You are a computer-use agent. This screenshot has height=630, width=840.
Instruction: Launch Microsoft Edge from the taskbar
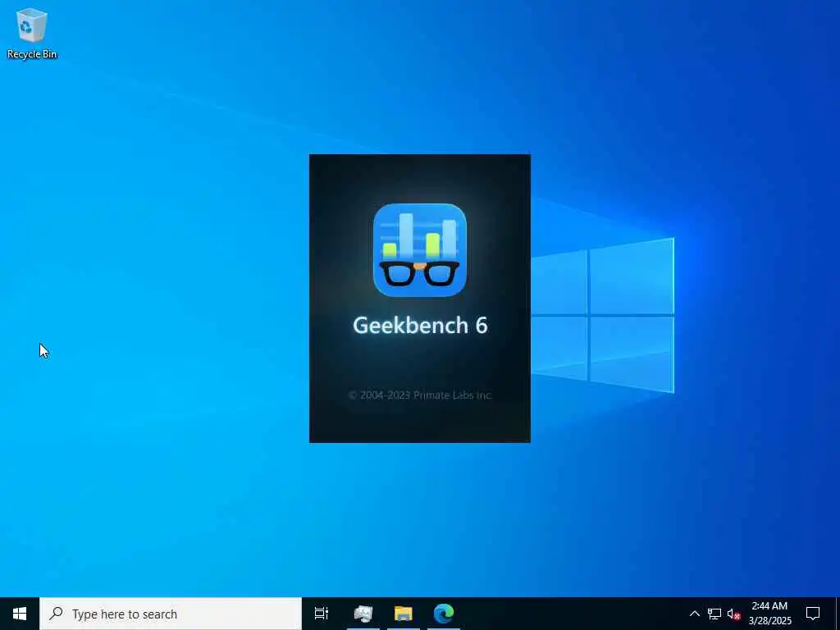click(x=444, y=614)
